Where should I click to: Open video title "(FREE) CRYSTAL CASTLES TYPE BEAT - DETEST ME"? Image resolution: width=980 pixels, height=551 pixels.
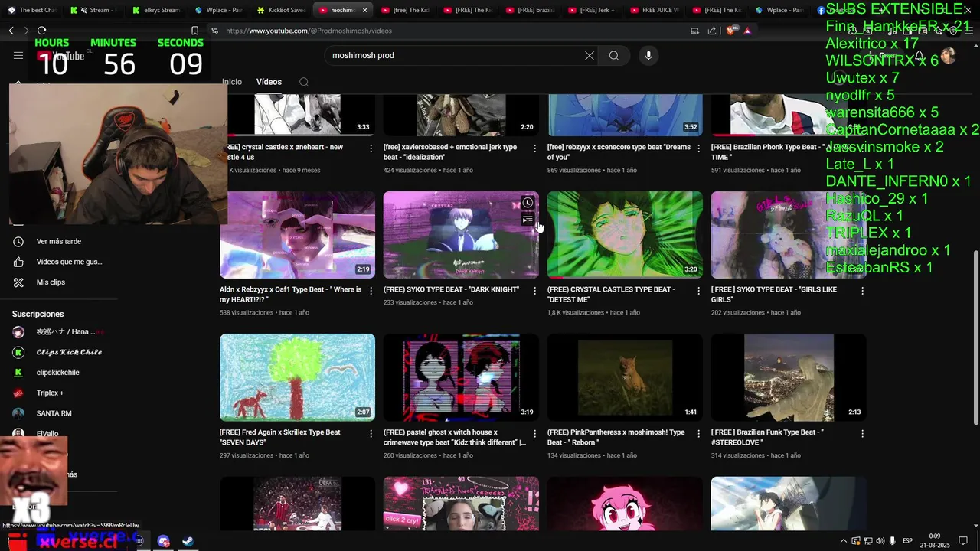tap(611, 295)
